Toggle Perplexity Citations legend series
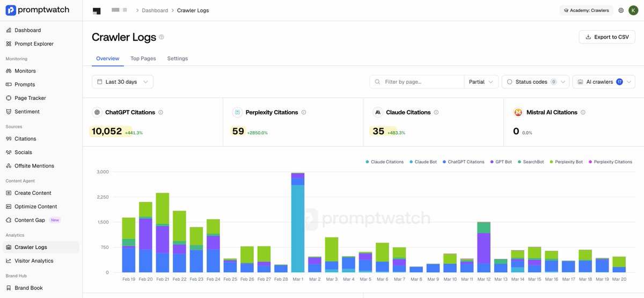This screenshot has width=644, height=298. (x=610, y=162)
